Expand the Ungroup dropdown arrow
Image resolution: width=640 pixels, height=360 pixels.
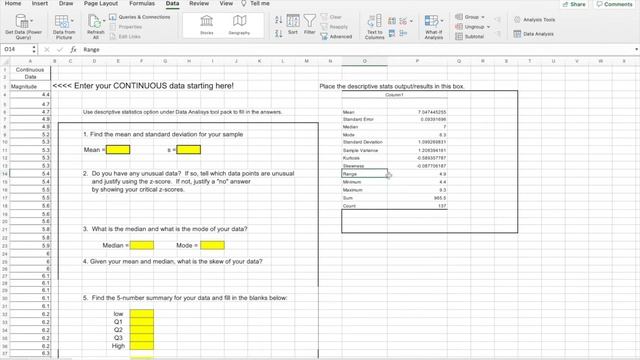488,27
